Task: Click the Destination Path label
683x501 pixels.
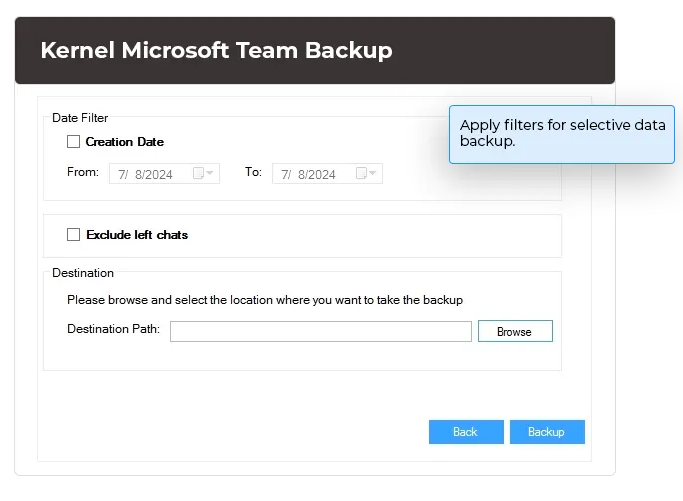Action: tap(113, 329)
